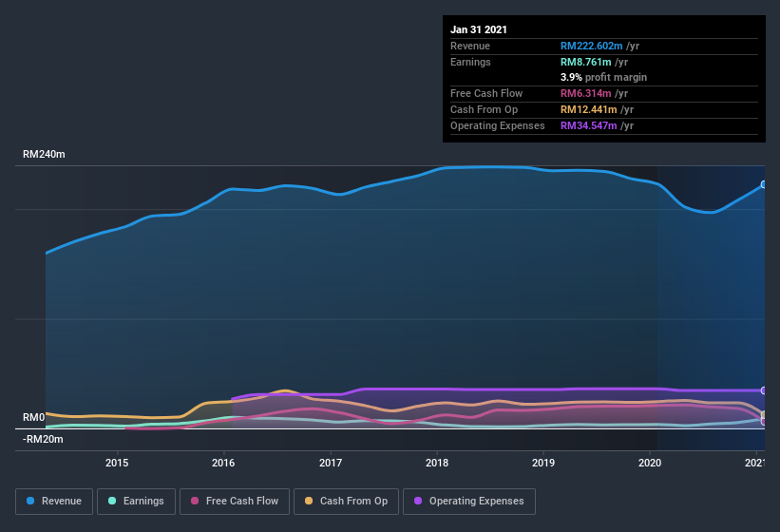
Task: Click the 2020 x-axis label
Action: pos(650,463)
